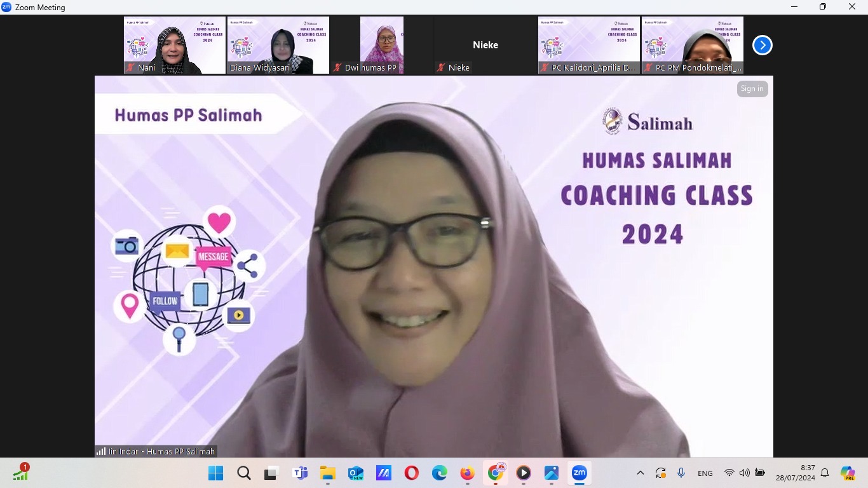
Task: Open Windows Search from the taskbar
Action: (x=244, y=473)
